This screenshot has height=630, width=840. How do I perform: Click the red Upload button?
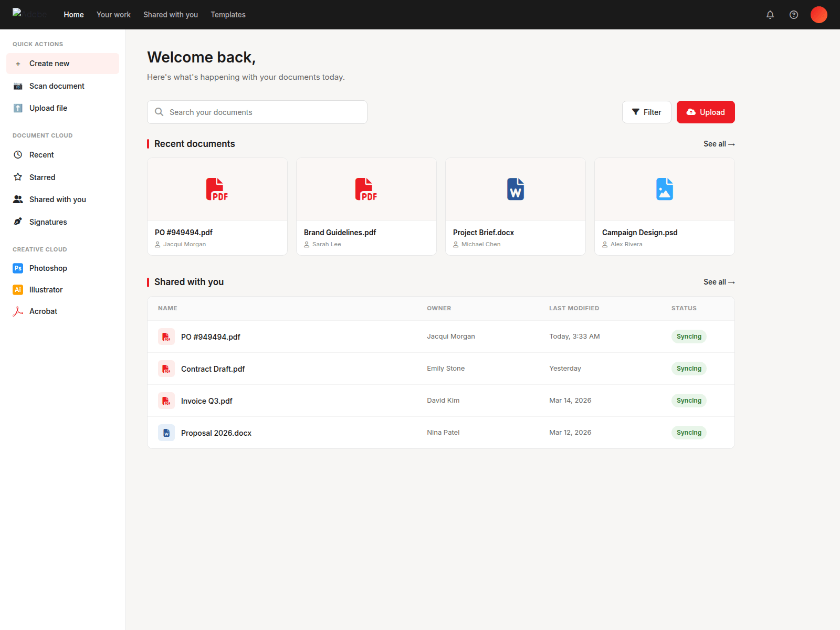[706, 112]
